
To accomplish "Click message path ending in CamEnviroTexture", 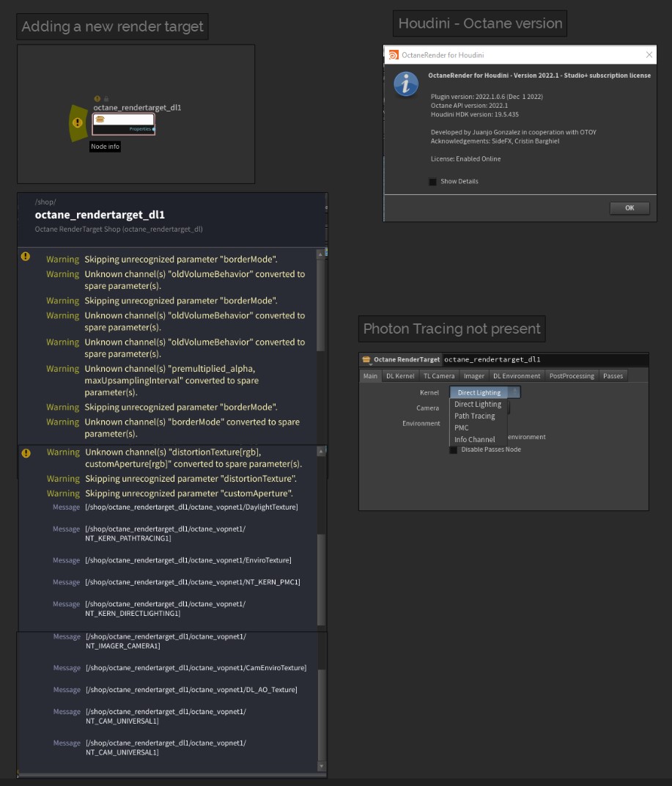I will (196, 668).
